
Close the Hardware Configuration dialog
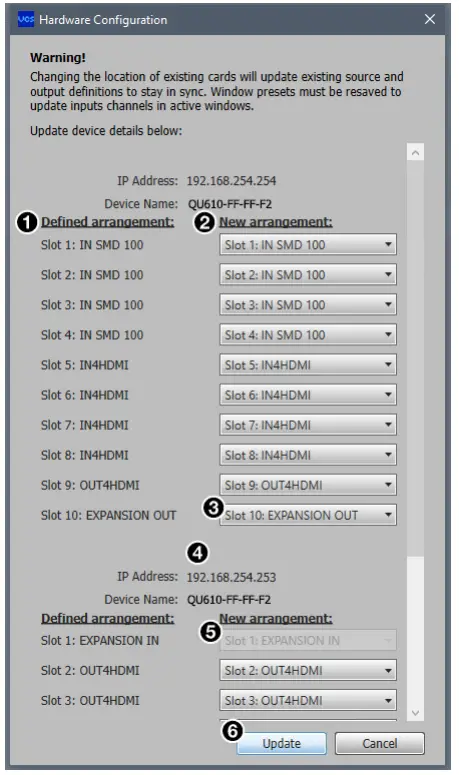(x=430, y=19)
